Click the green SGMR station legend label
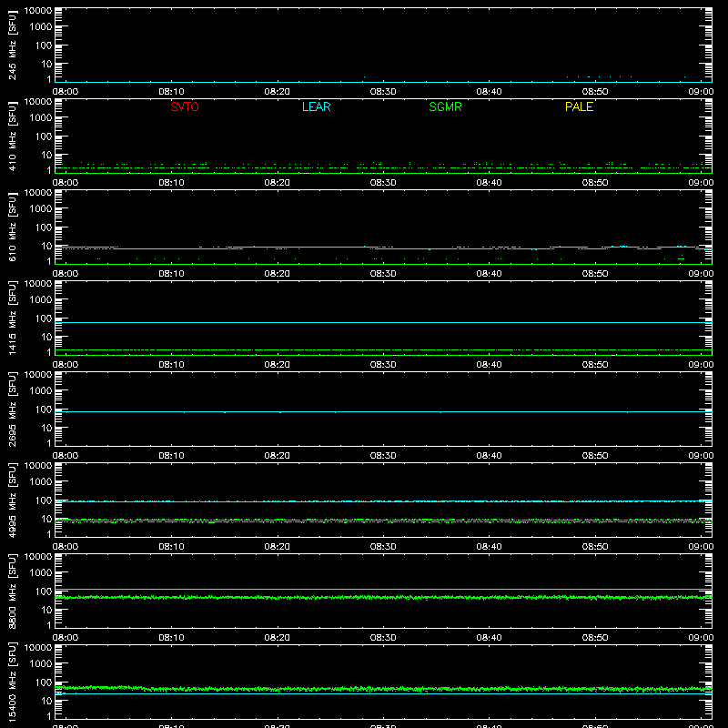728x728 pixels. [x=445, y=106]
